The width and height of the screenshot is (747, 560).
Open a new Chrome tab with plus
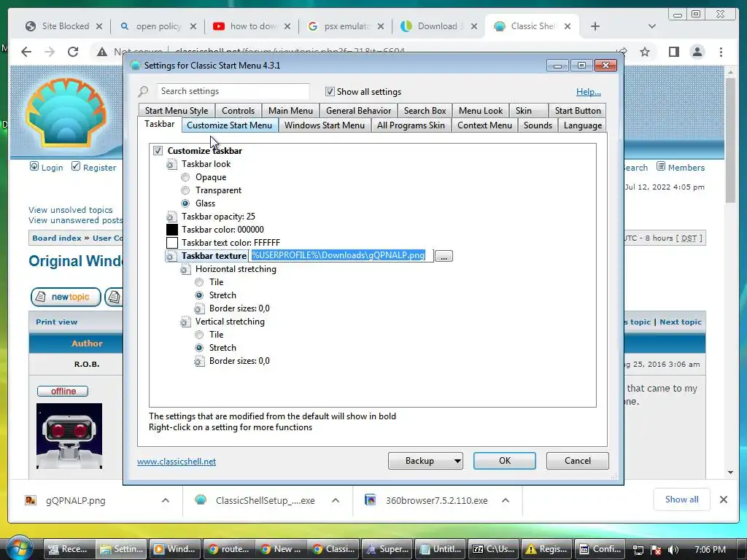pos(595,26)
